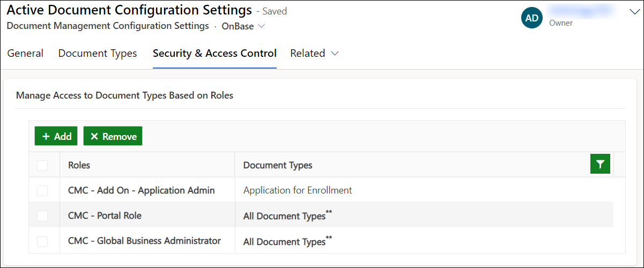Click the green filter funnel icon
644x268 pixels.
tap(600, 164)
